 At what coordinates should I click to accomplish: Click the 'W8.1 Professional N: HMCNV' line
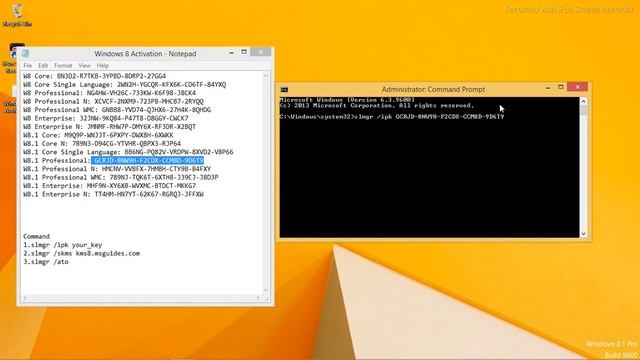click(117, 169)
